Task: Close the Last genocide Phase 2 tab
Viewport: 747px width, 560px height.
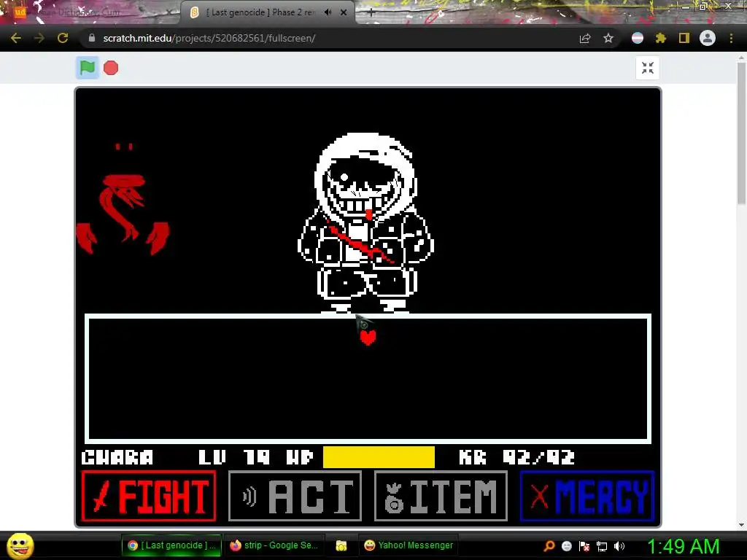Action: point(344,12)
